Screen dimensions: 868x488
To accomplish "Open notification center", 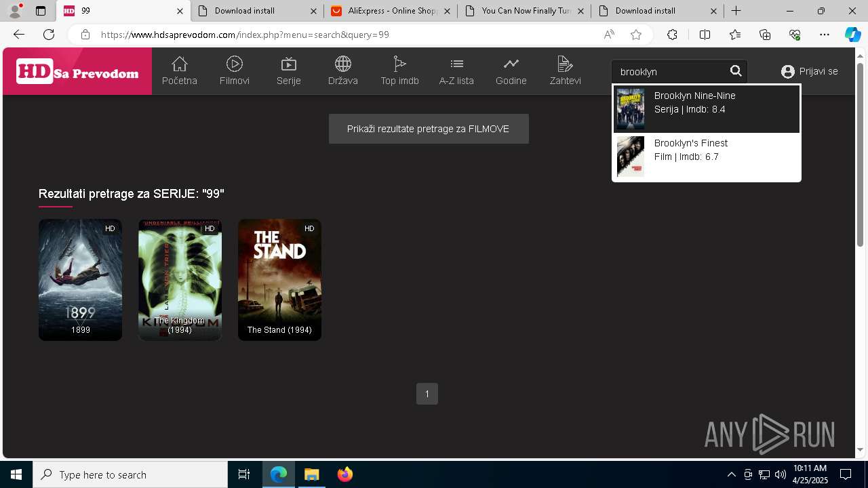I will 846,474.
